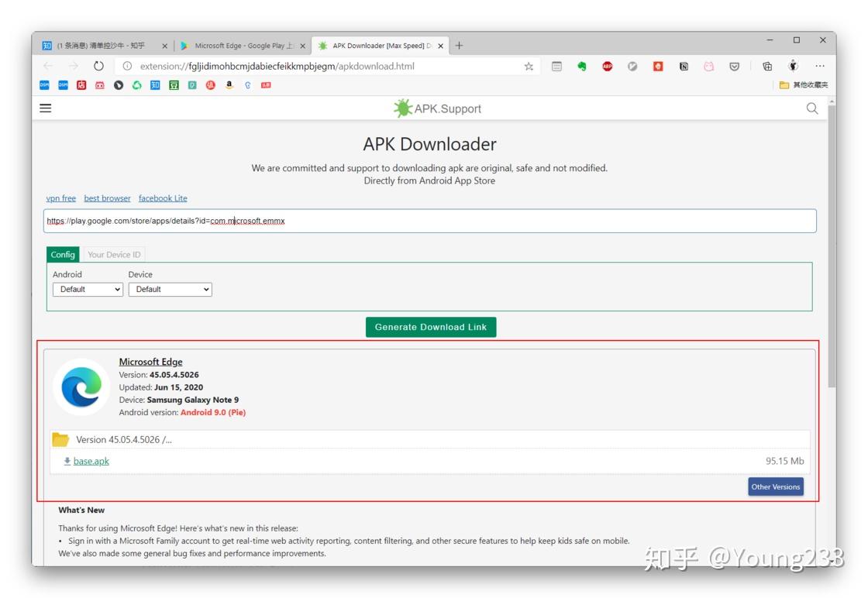
Task: Open the blue Zhihu bookmark in favorites bar
Action: [x=155, y=85]
